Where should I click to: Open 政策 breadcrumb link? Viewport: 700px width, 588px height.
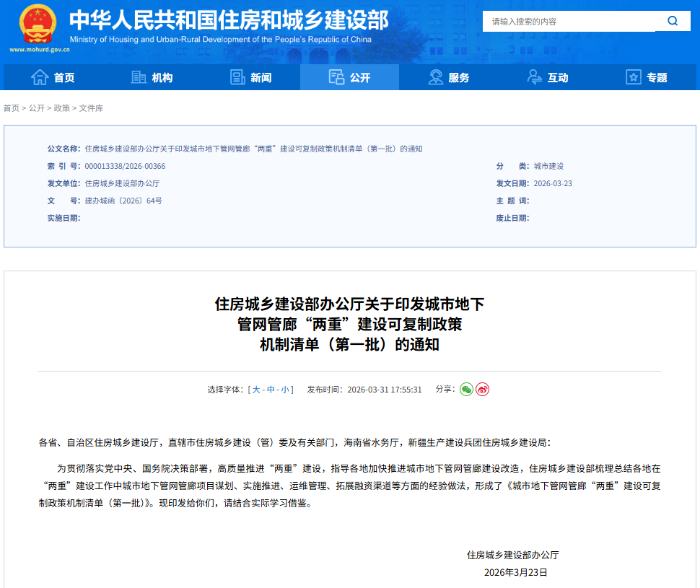tap(62, 108)
